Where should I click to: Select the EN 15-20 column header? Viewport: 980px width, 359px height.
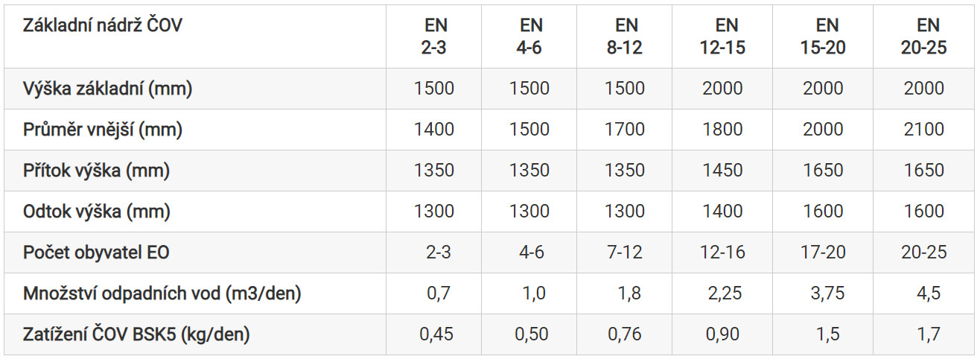pos(823,36)
